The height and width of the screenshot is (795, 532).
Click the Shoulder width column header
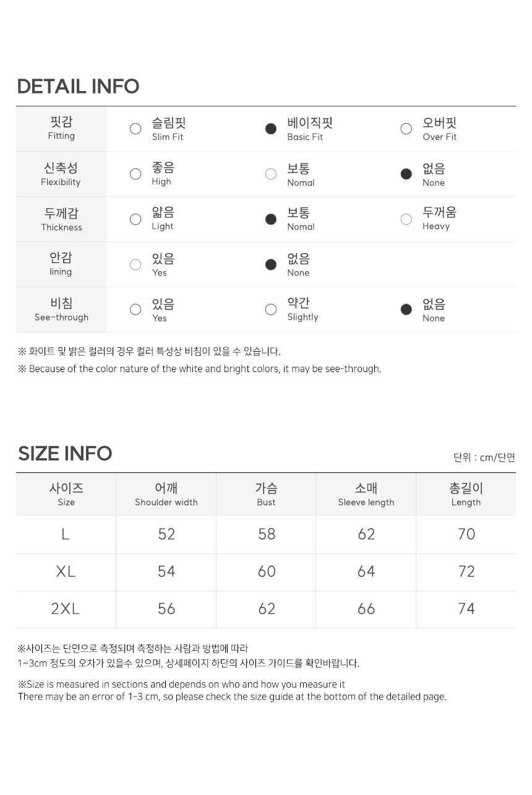click(166, 495)
